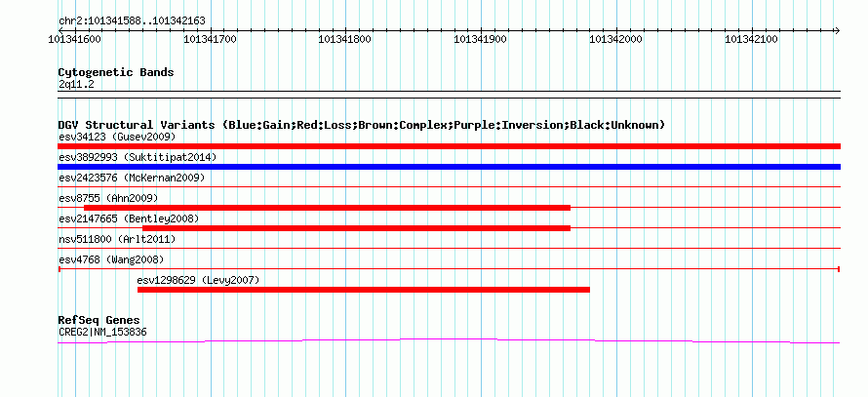Click the thick red bar of esv2147665
Screen dimensions: 868x397
click(x=356, y=228)
